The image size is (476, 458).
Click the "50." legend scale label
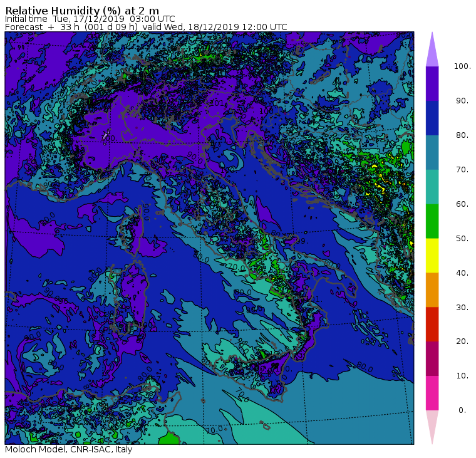462,239
